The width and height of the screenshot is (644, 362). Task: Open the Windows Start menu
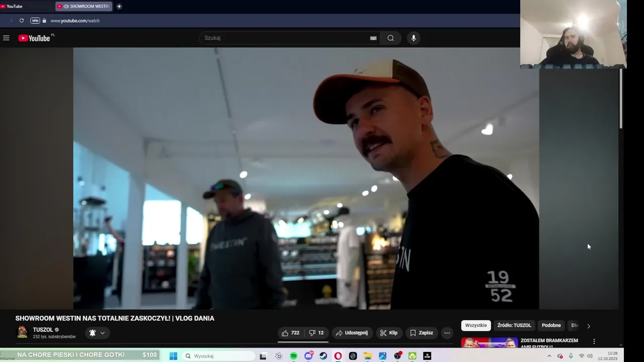[173, 356]
